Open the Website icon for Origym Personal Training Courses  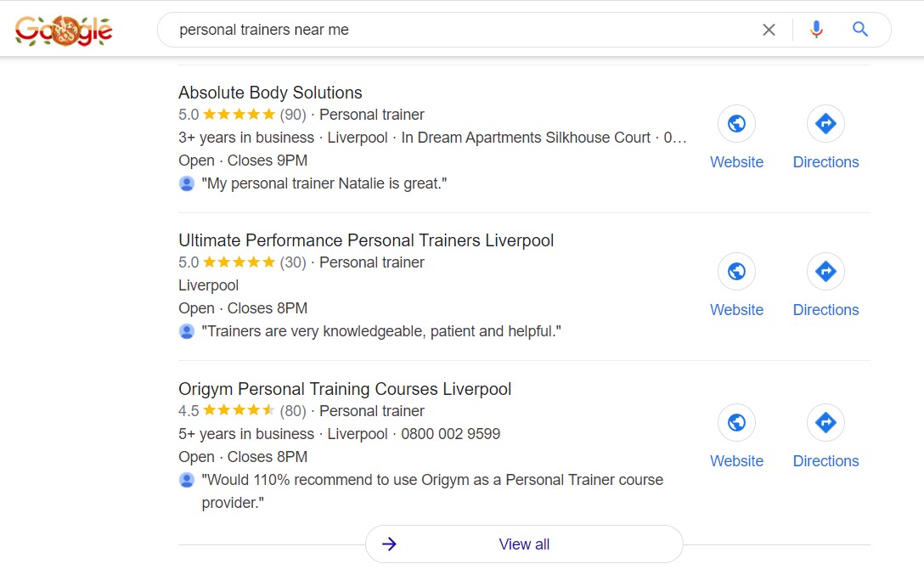pyautogui.click(x=736, y=422)
